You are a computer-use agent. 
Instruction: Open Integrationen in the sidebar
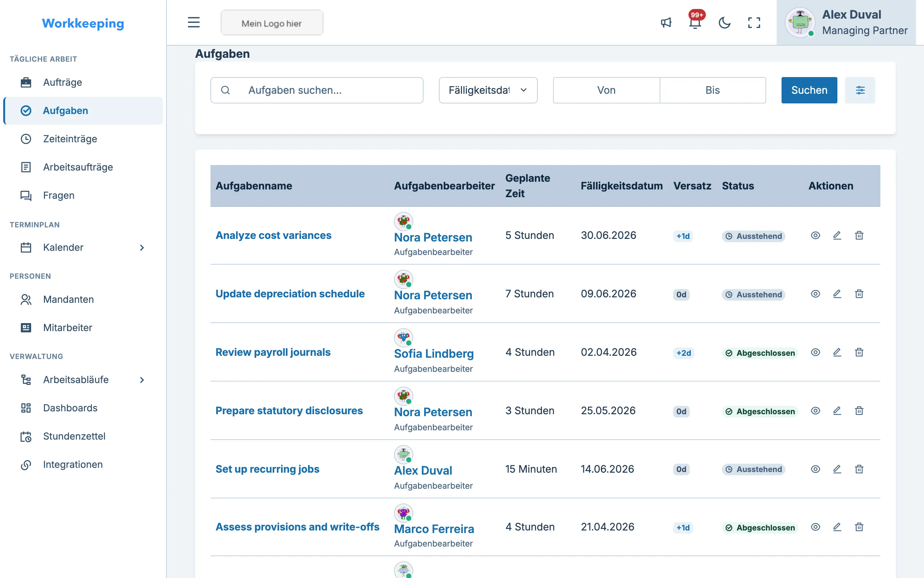click(x=83, y=464)
